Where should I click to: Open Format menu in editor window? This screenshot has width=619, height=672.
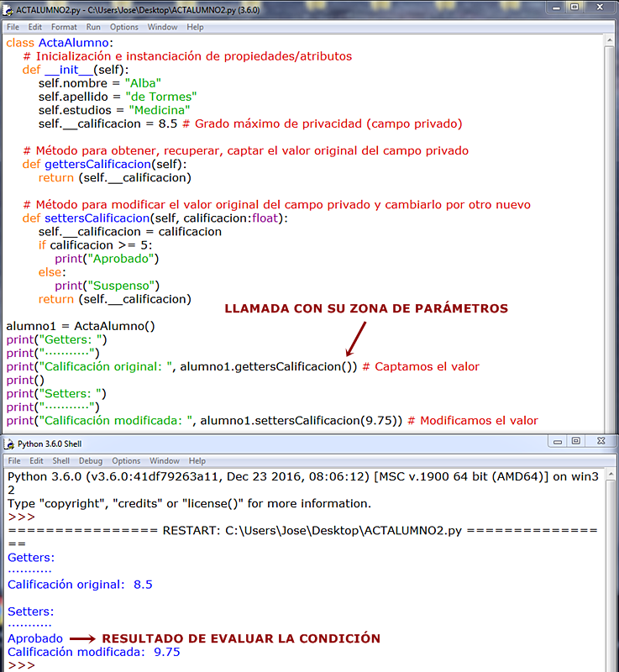[x=64, y=27]
